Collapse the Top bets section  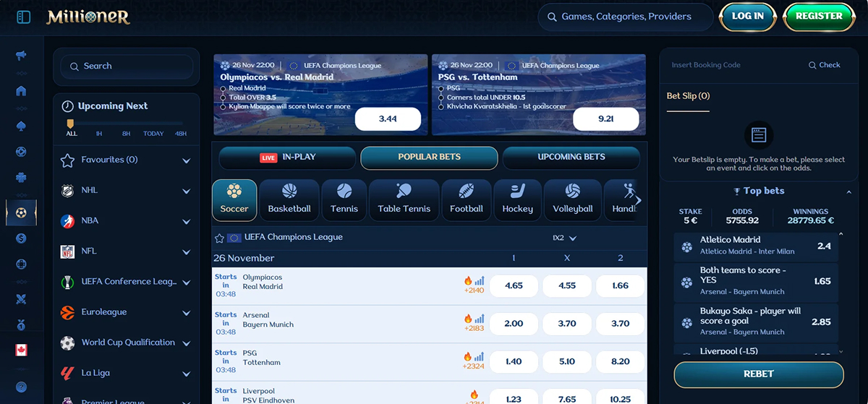(848, 192)
